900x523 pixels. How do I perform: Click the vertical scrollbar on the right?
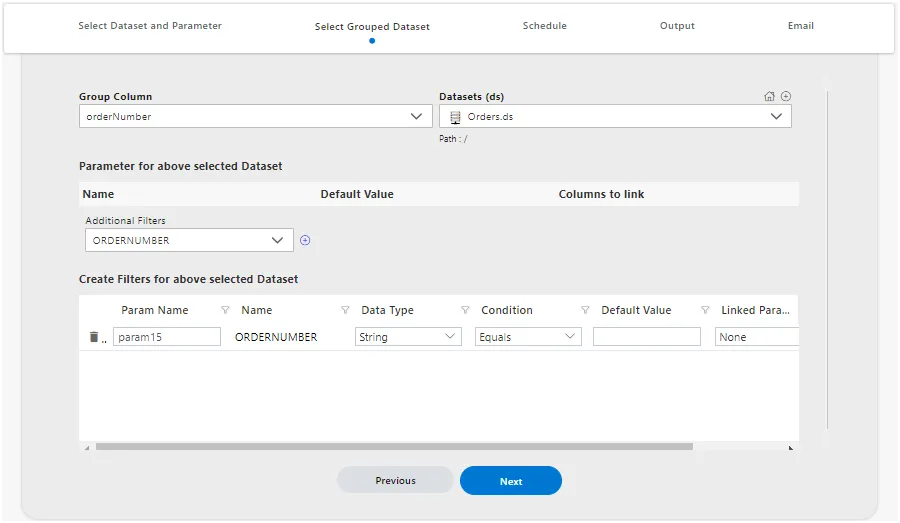[827, 259]
